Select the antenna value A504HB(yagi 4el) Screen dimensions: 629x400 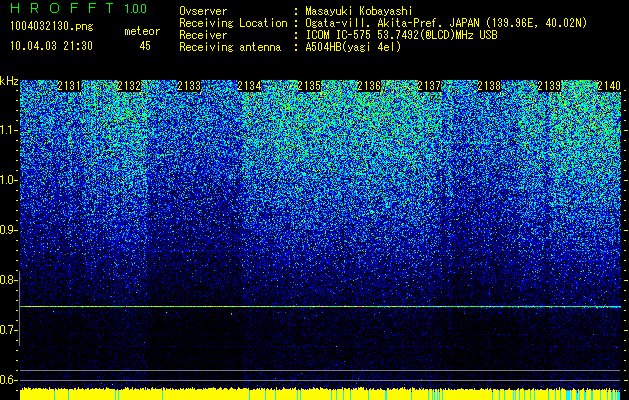353,47
